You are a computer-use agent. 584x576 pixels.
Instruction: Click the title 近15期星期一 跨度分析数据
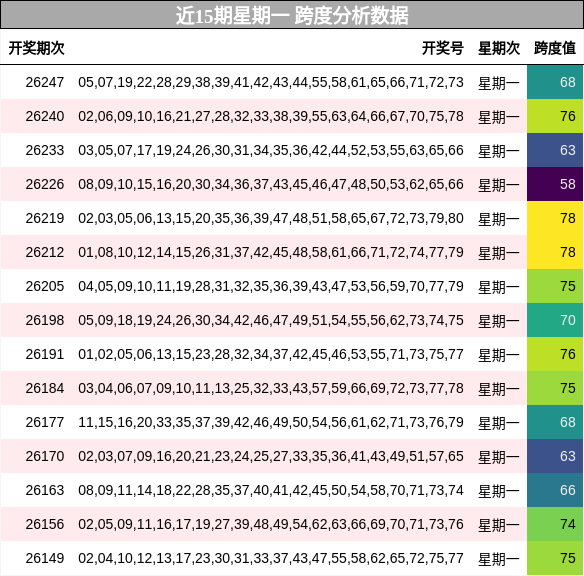click(x=292, y=16)
